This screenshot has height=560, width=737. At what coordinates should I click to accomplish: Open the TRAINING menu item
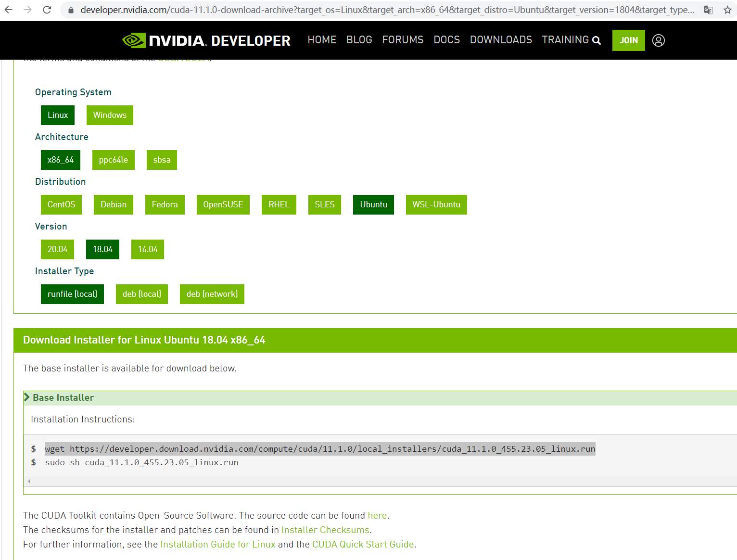[565, 40]
